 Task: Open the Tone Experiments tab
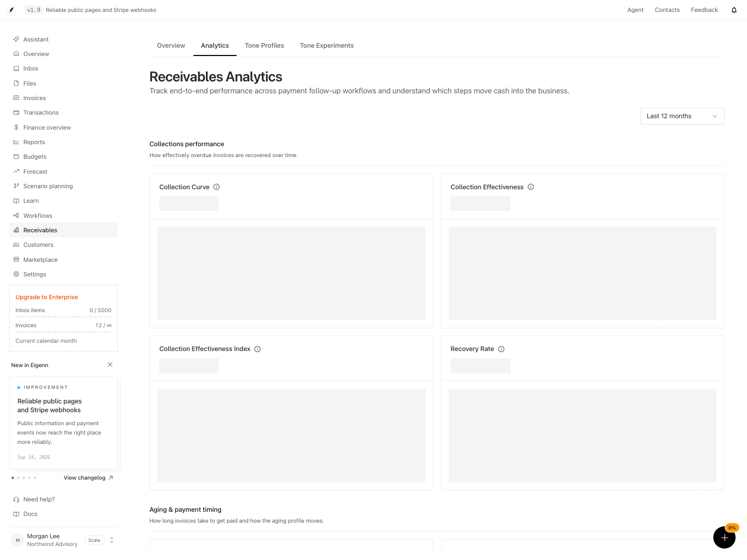(x=327, y=46)
